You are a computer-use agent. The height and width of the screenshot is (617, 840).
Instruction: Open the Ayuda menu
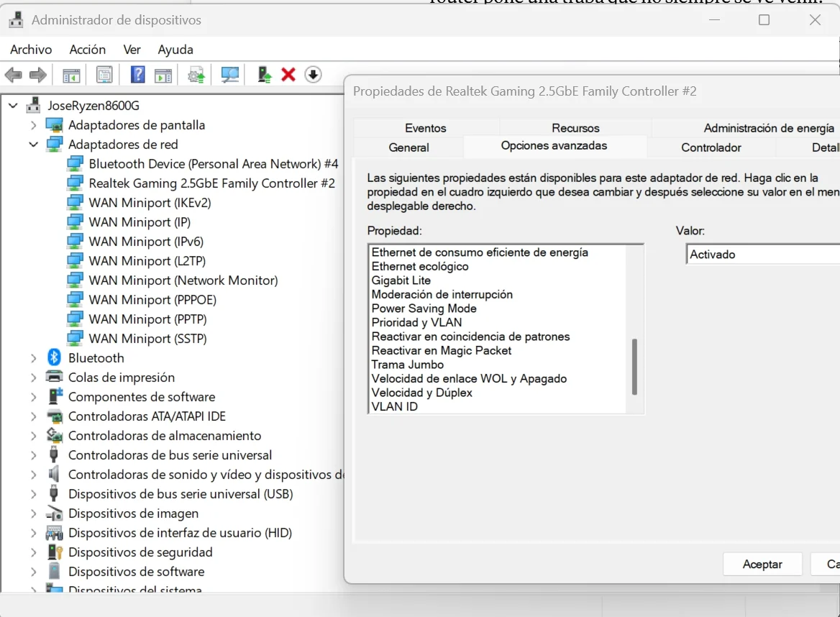[x=175, y=50]
